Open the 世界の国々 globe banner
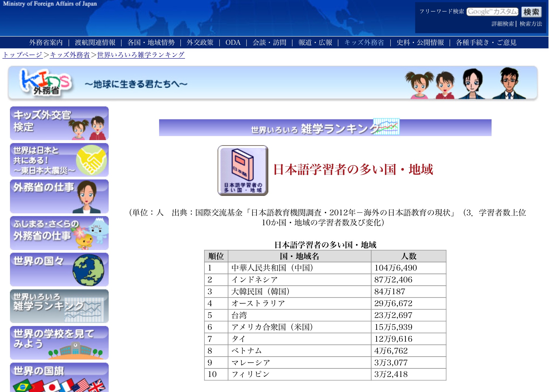The width and height of the screenshot is (549, 392). click(59, 269)
